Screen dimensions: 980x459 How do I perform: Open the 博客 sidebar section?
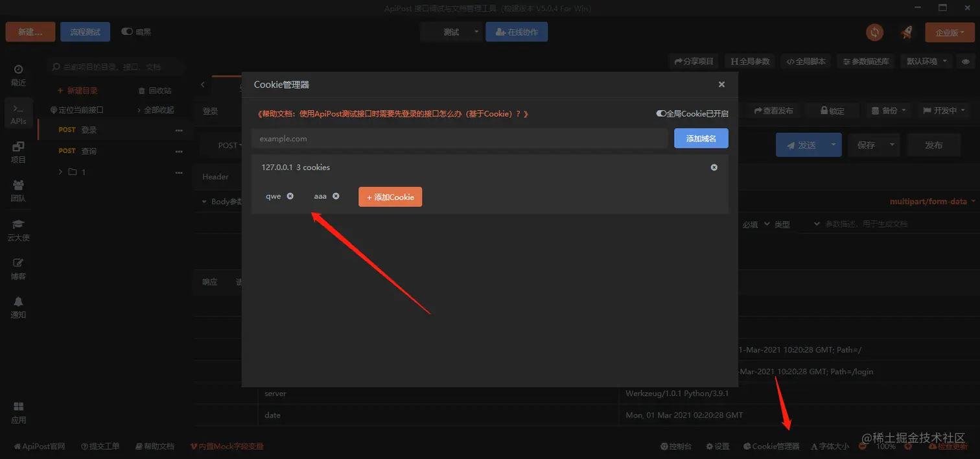point(18,269)
